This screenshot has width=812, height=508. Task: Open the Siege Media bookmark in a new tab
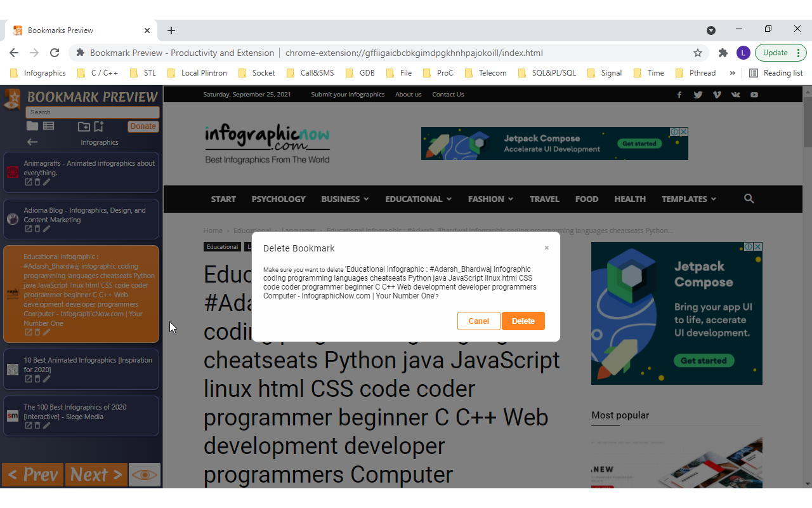[28, 425]
